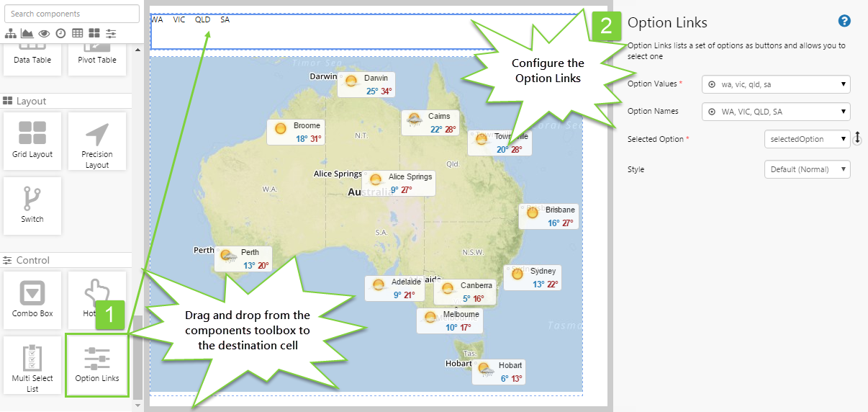
Task: Open the Option Names dropdown
Action: coord(776,112)
